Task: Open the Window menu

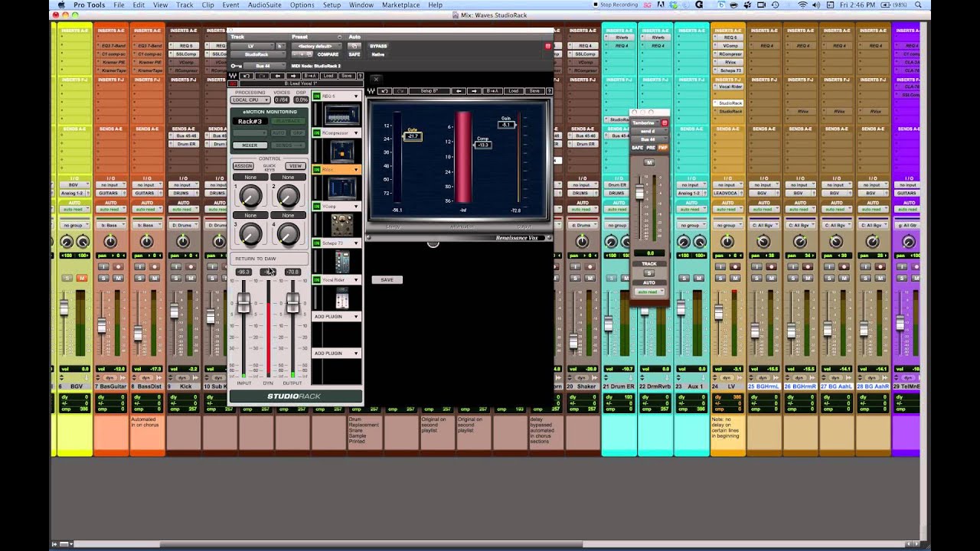Action: (x=361, y=5)
